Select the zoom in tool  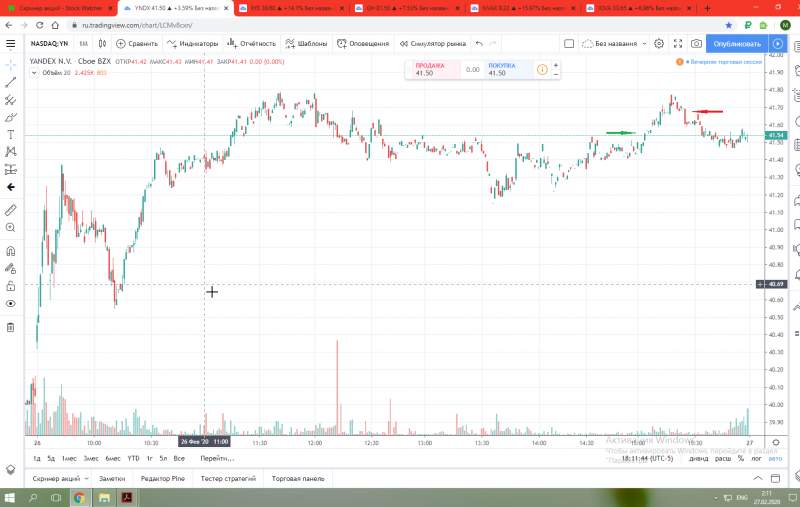pyautogui.click(x=10, y=227)
